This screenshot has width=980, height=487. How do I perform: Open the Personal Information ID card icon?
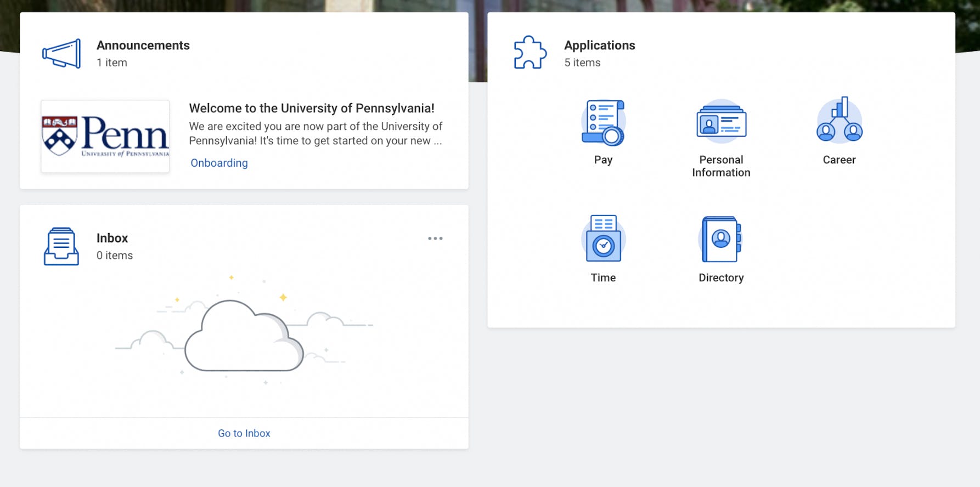coord(721,122)
